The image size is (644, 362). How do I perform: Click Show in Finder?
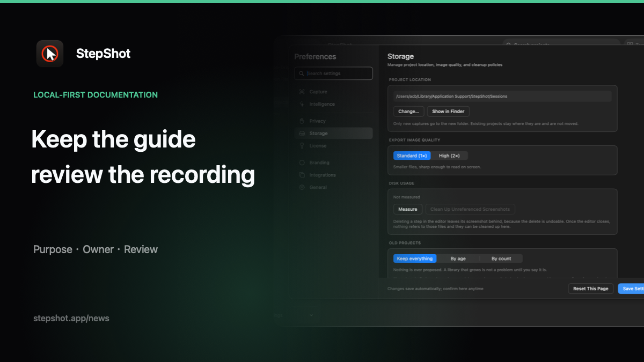click(x=448, y=112)
